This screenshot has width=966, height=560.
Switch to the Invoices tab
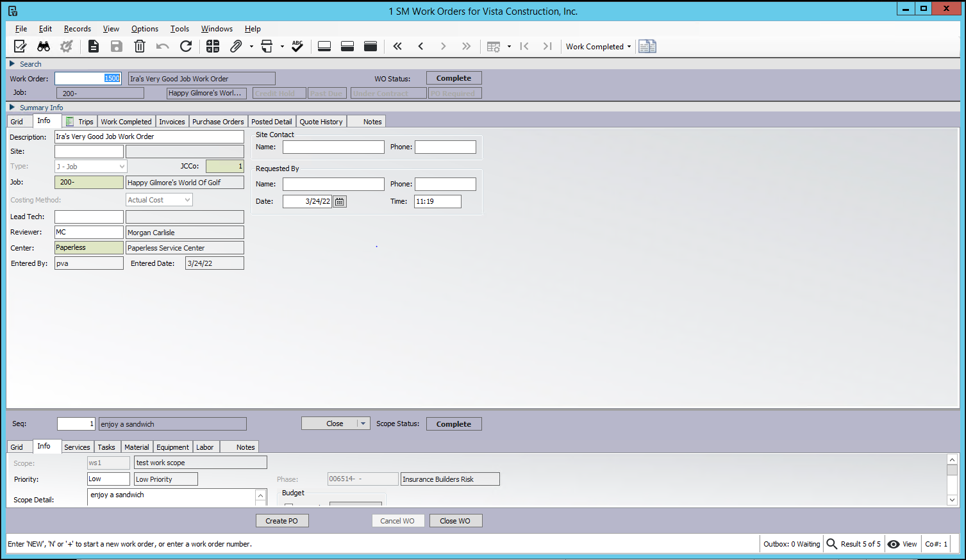[x=172, y=122]
